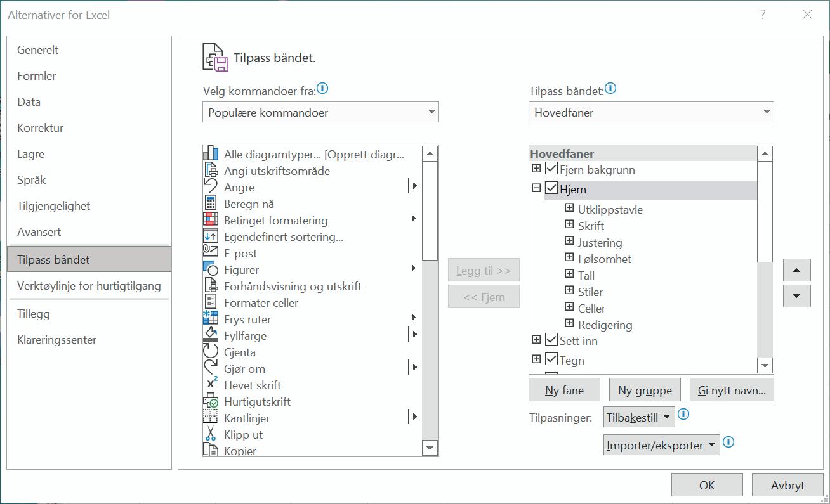Open the Hovedfaner dropdown
The image size is (830, 504).
651,112
